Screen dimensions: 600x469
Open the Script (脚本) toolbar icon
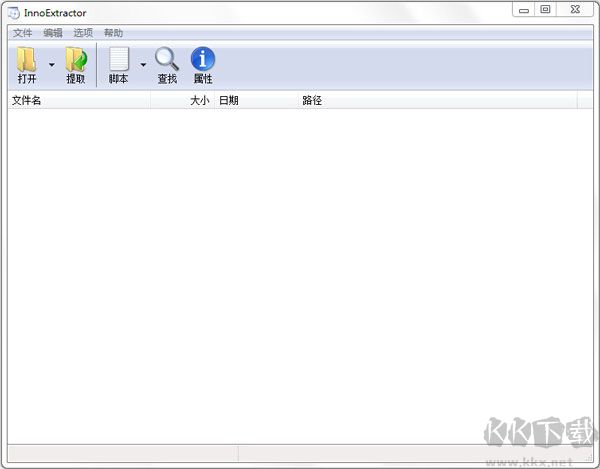click(x=119, y=59)
